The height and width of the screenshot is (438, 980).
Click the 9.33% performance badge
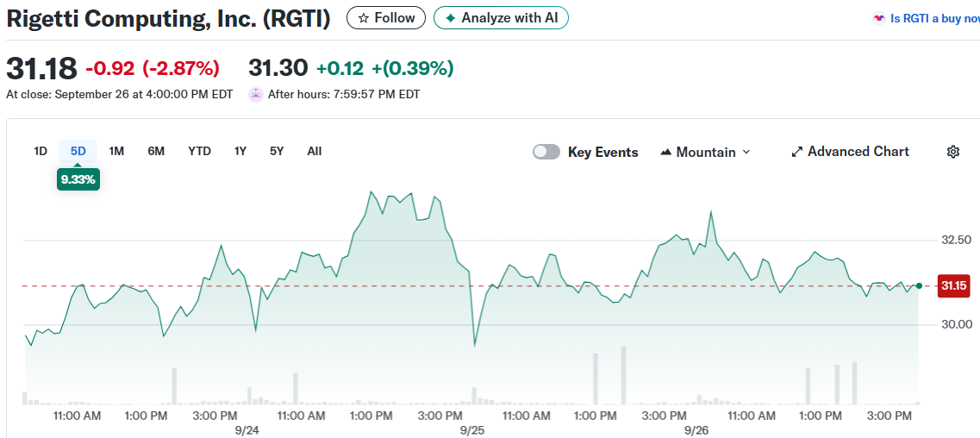(x=78, y=180)
